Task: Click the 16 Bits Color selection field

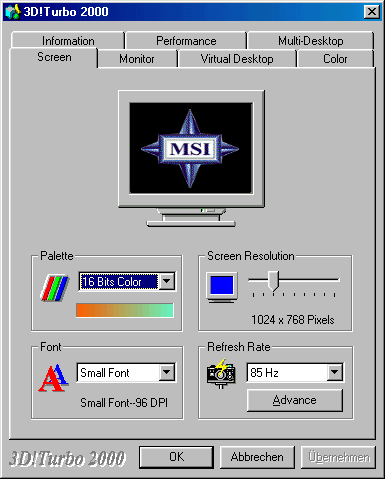Action: pos(119,282)
